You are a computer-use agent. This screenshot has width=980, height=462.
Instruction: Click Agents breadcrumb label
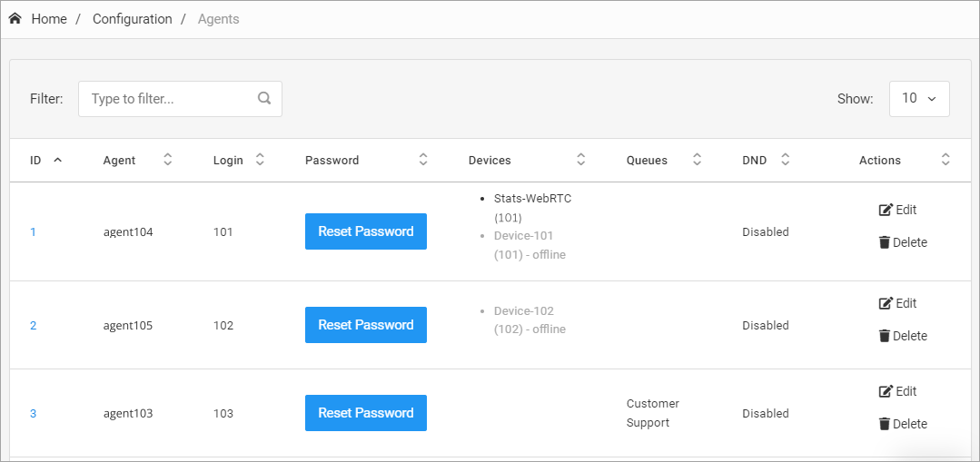coord(219,19)
